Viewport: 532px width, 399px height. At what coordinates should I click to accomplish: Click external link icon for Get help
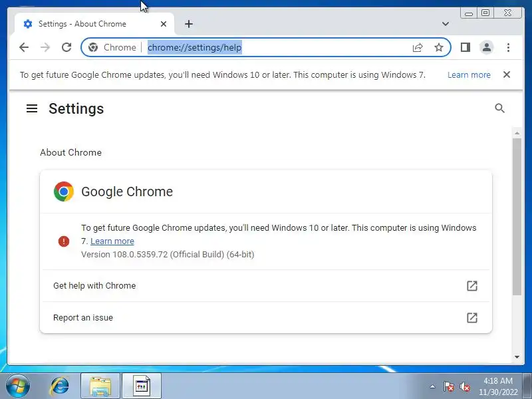tap(472, 286)
